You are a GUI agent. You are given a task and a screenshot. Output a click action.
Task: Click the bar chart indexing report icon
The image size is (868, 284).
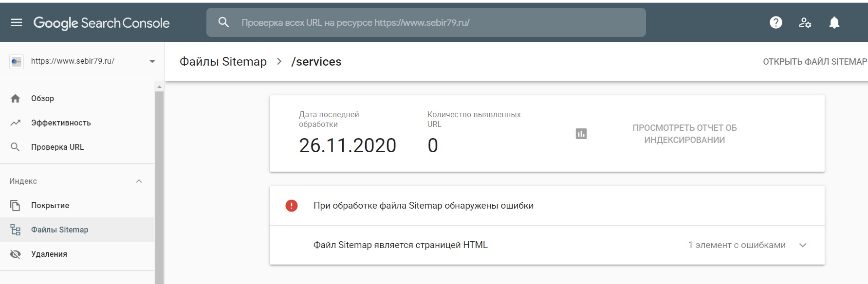[x=581, y=134]
